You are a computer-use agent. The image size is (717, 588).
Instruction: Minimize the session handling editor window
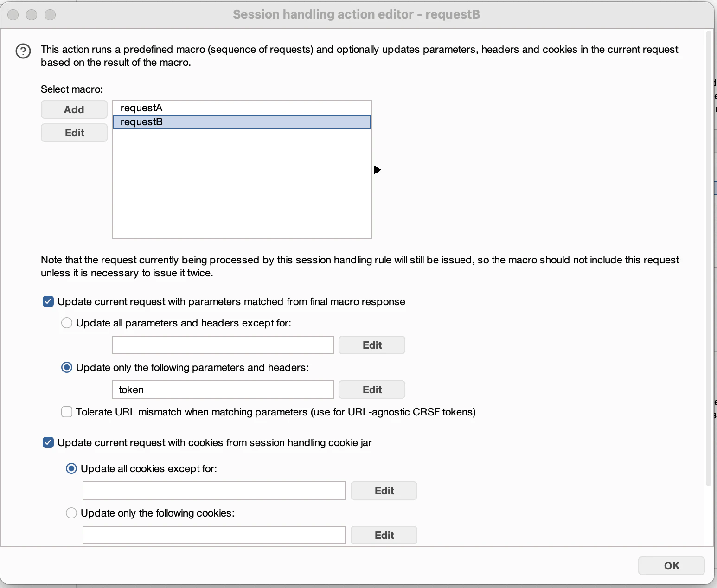point(32,15)
